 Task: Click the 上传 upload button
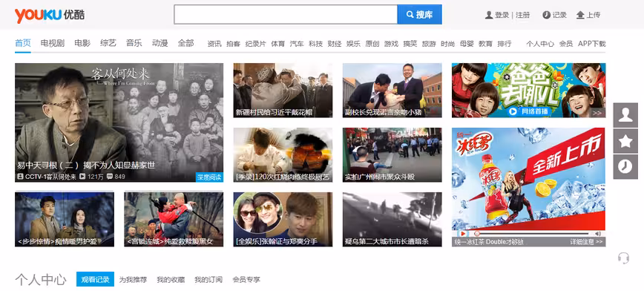pos(588,15)
